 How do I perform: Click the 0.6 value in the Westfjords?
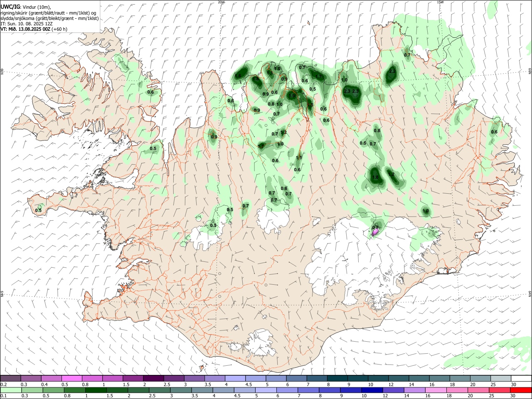tap(150, 92)
